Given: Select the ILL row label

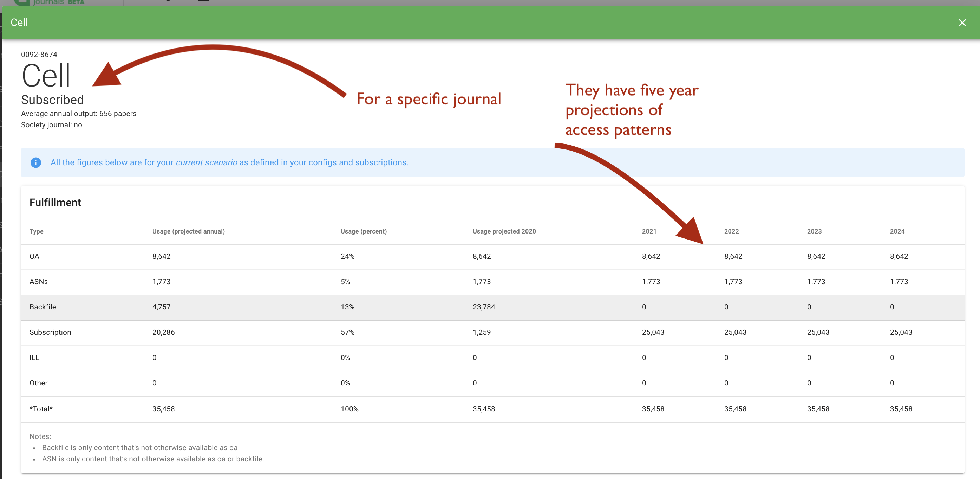Looking at the screenshot, I should pyautogui.click(x=34, y=358).
